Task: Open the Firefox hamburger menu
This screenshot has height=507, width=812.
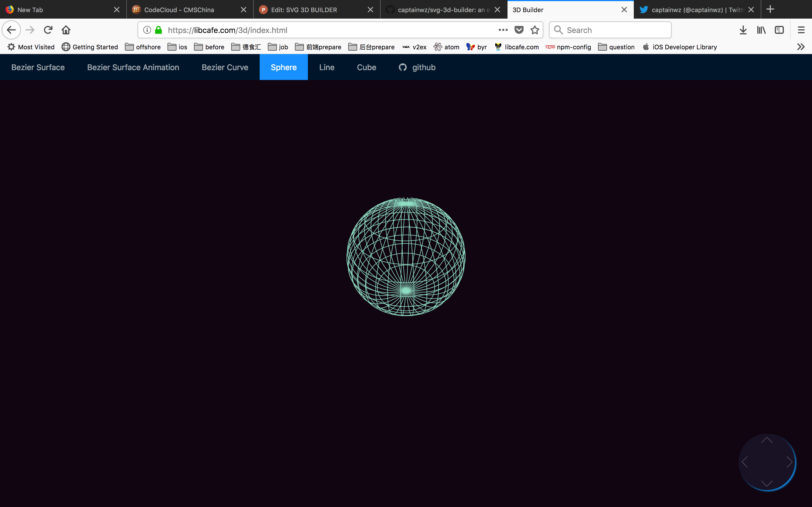Action: coord(801,30)
